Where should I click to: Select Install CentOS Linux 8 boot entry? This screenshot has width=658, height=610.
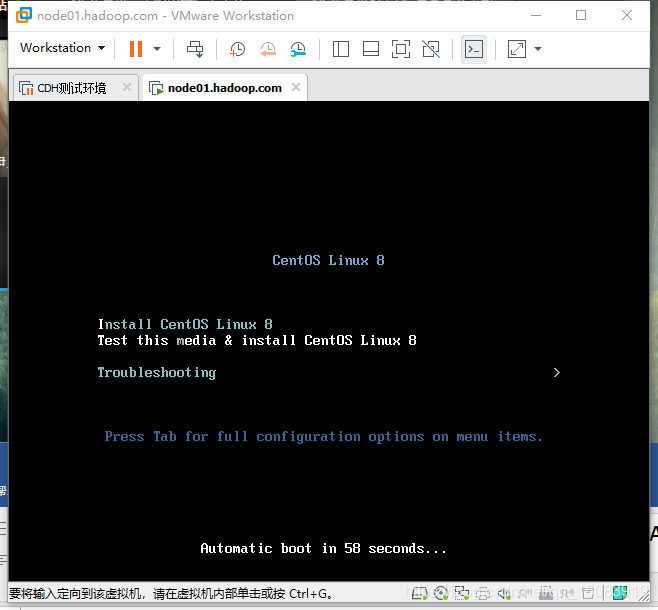point(185,324)
